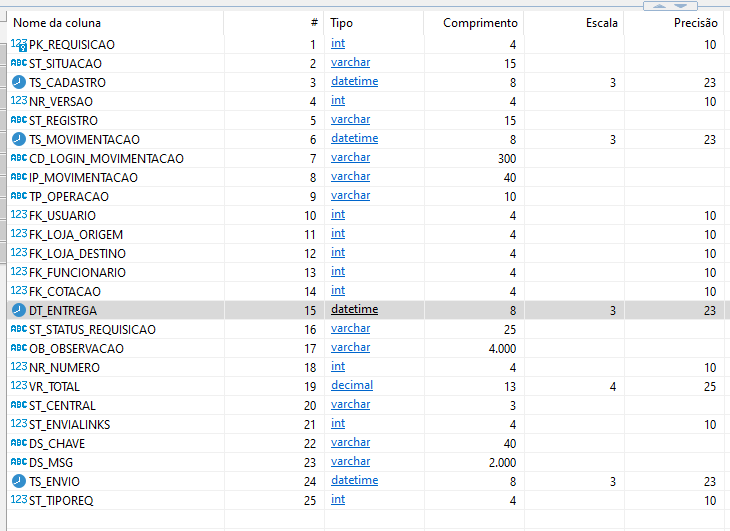Click the 123 icon beside ST_TIPOREQ
The image size is (730, 531).
(x=19, y=500)
